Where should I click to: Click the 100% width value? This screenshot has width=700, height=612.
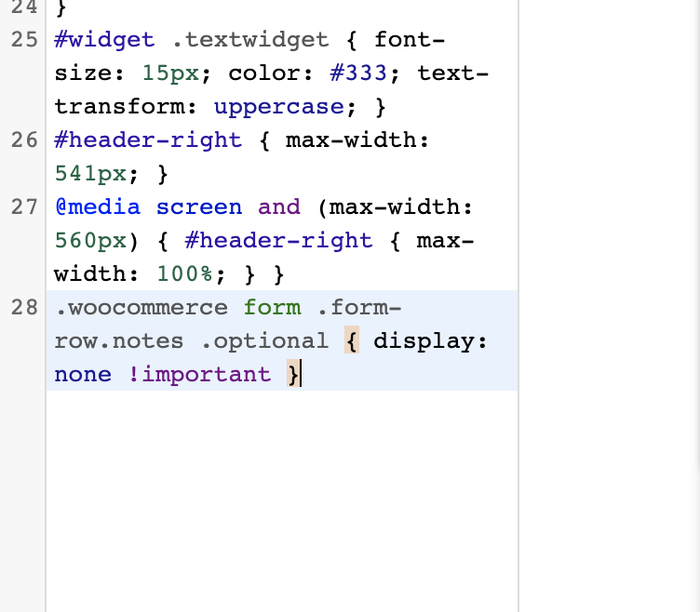pyautogui.click(x=182, y=274)
